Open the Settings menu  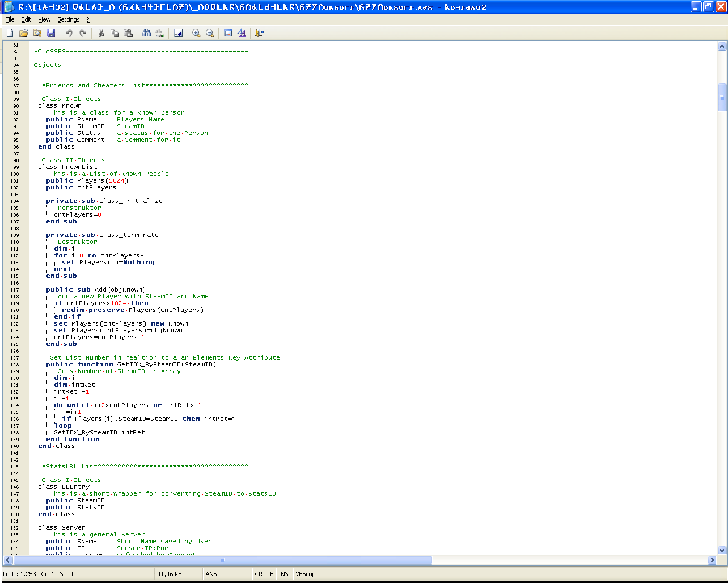69,19
